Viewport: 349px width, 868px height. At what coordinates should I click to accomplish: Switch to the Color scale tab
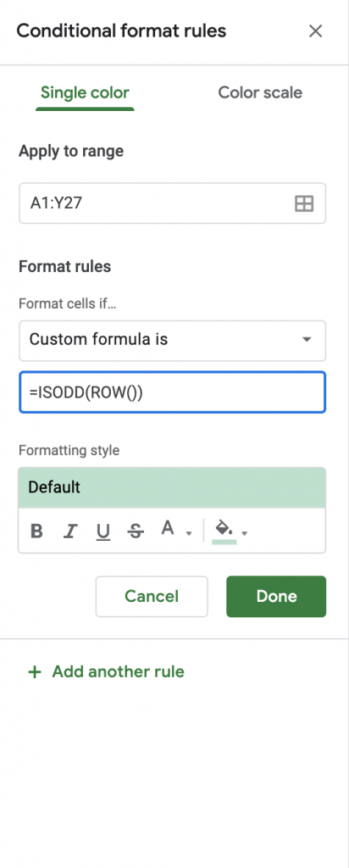click(x=260, y=92)
